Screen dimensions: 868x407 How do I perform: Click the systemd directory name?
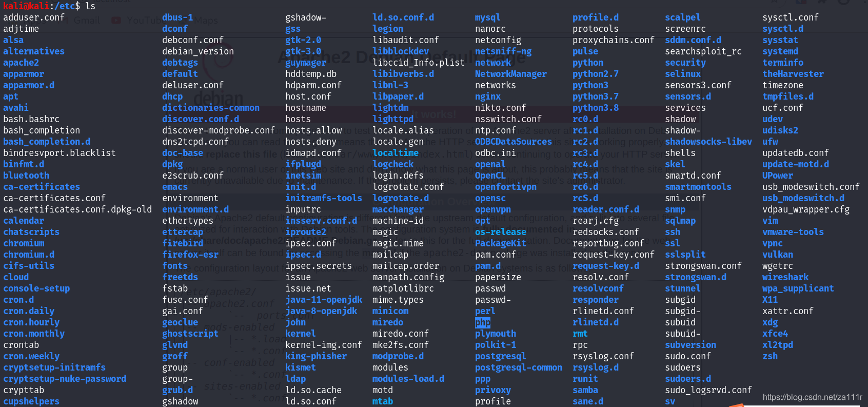pyautogui.click(x=780, y=51)
